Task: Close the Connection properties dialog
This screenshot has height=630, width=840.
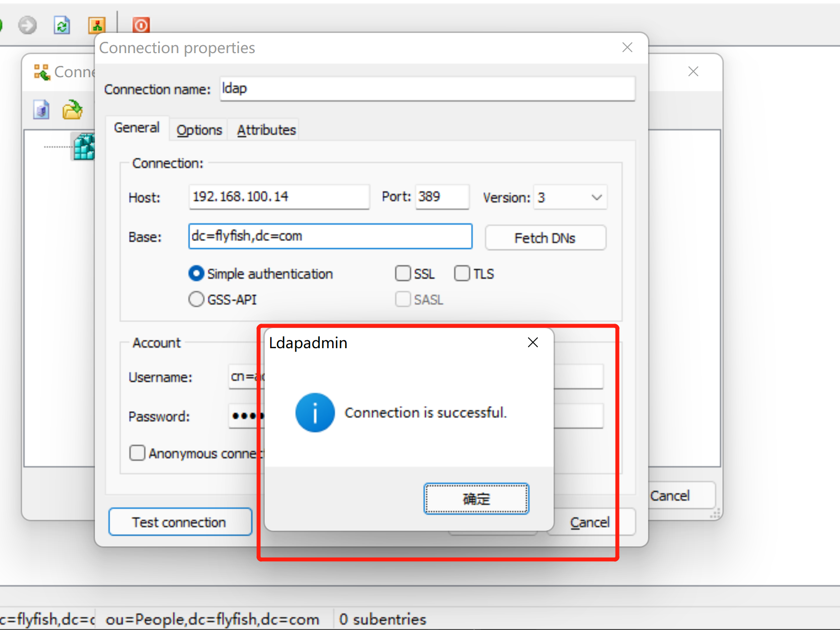Action: click(627, 47)
